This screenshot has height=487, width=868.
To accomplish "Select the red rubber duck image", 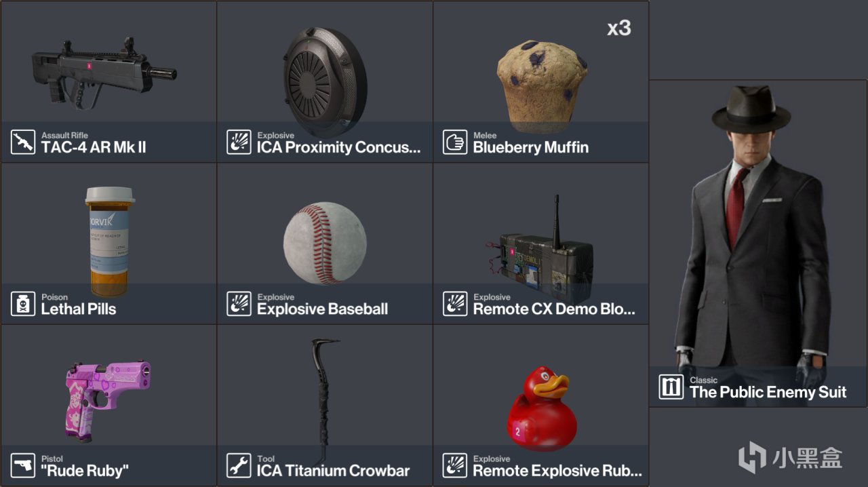I will pos(542,409).
